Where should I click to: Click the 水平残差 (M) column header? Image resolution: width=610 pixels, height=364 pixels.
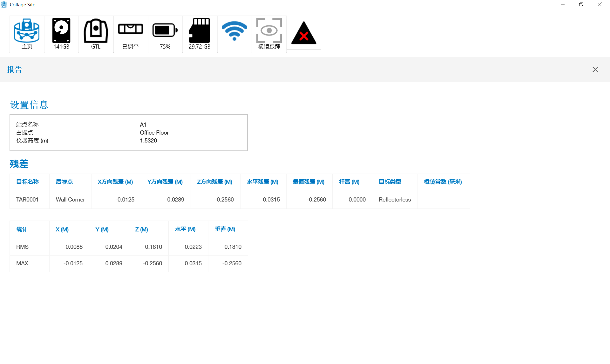click(x=262, y=182)
